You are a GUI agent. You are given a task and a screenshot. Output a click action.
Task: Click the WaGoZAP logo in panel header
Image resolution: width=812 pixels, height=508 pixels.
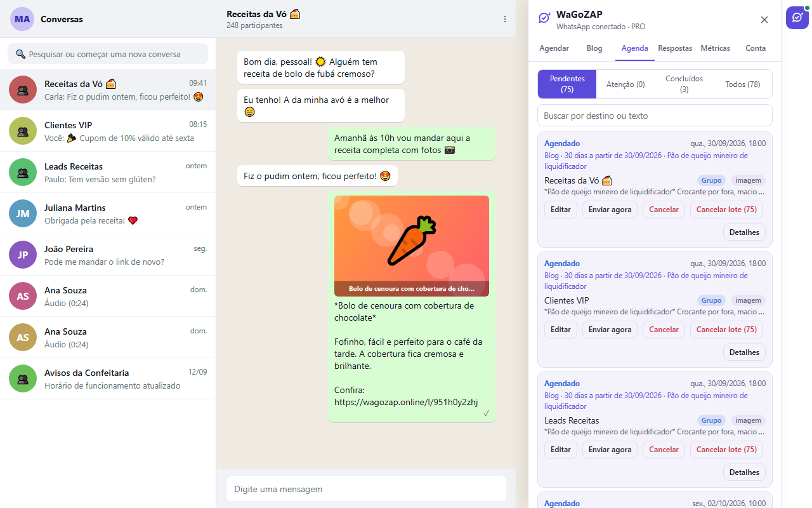click(544, 18)
